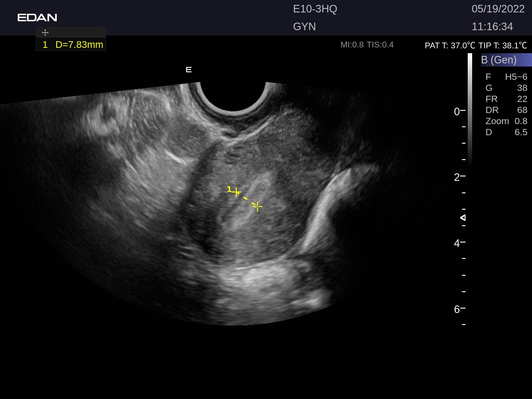The image size is (532, 399).
Task: Click the MI:0.8 TIS:0.4 indicator
Action: [367, 45]
